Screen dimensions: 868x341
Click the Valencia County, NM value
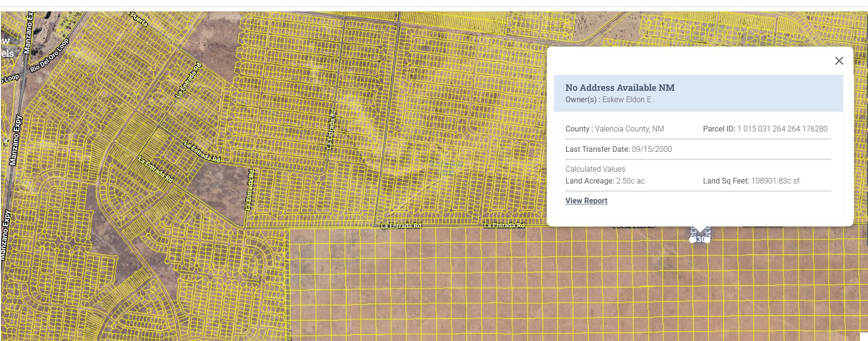point(629,129)
